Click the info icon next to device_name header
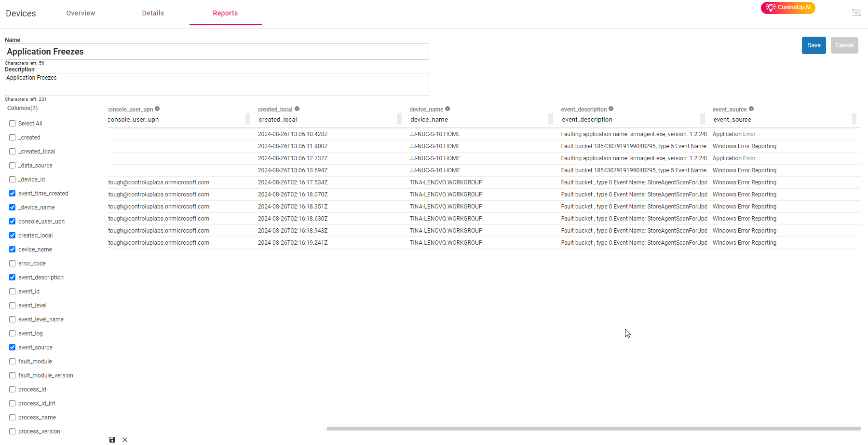868x445 pixels. pyautogui.click(x=448, y=109)
